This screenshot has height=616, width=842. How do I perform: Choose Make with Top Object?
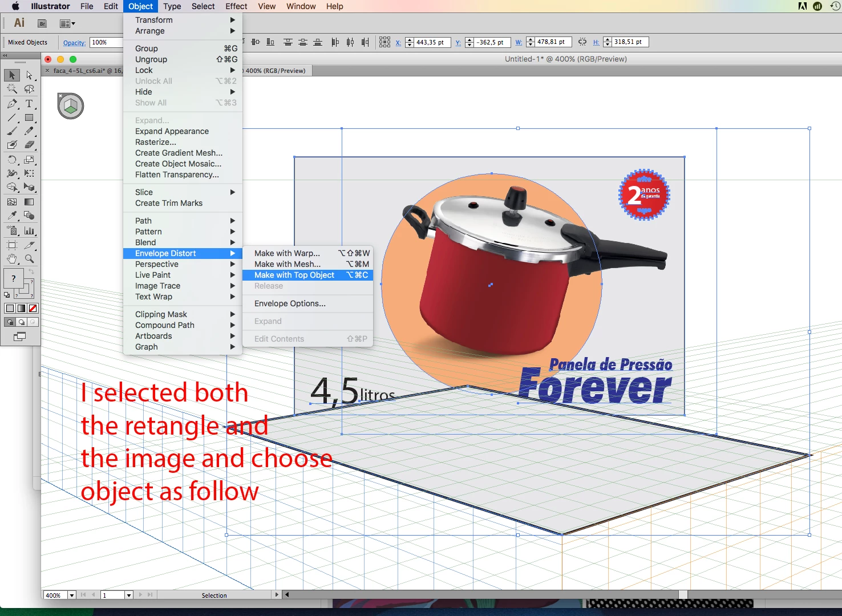[x=307, y=275]
